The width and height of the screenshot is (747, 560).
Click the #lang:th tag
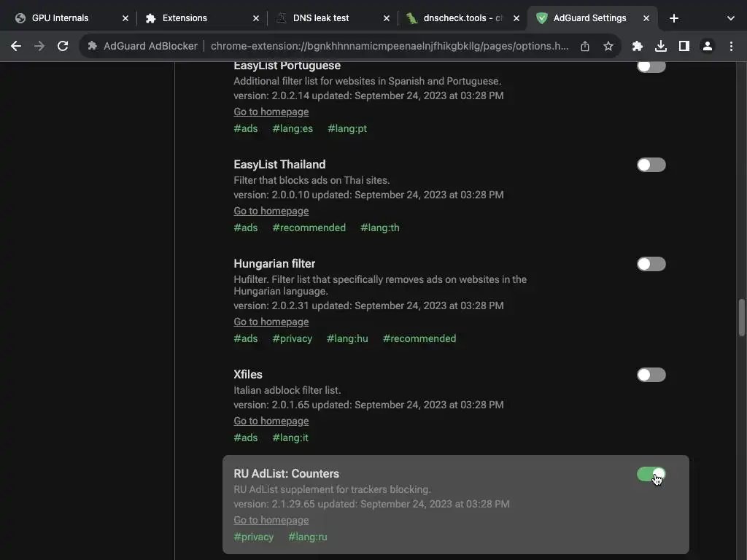click(x=379, y=227)
